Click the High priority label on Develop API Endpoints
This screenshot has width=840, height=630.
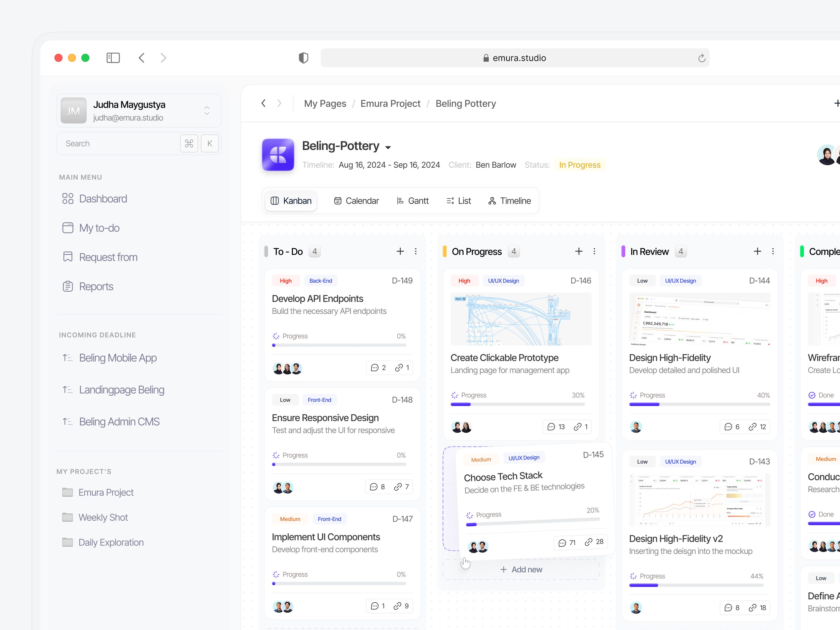(286, 280)
